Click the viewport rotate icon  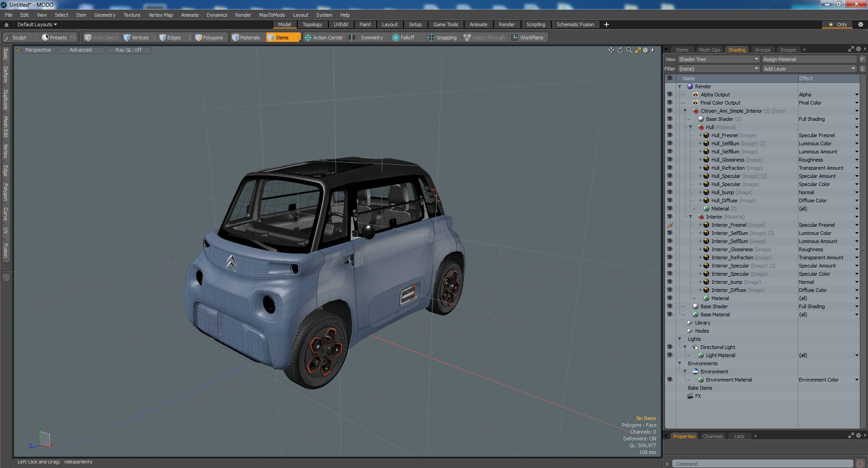tap(620, 50)
